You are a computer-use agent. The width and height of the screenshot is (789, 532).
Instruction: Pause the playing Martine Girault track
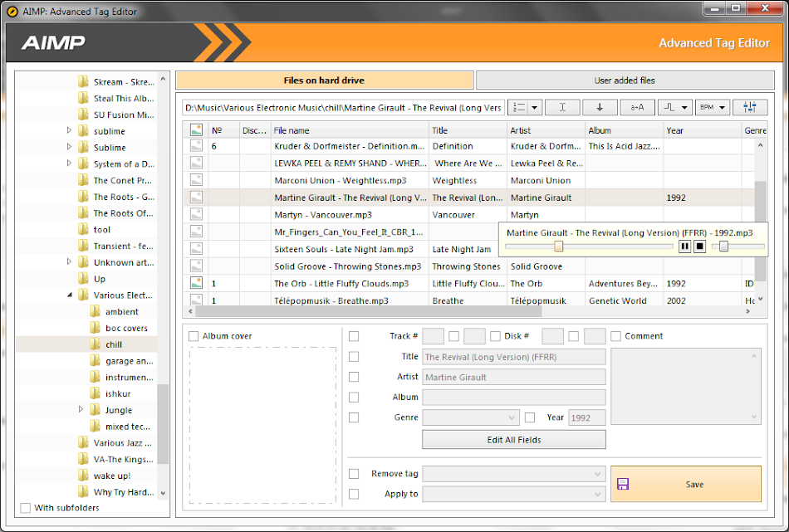685,246
